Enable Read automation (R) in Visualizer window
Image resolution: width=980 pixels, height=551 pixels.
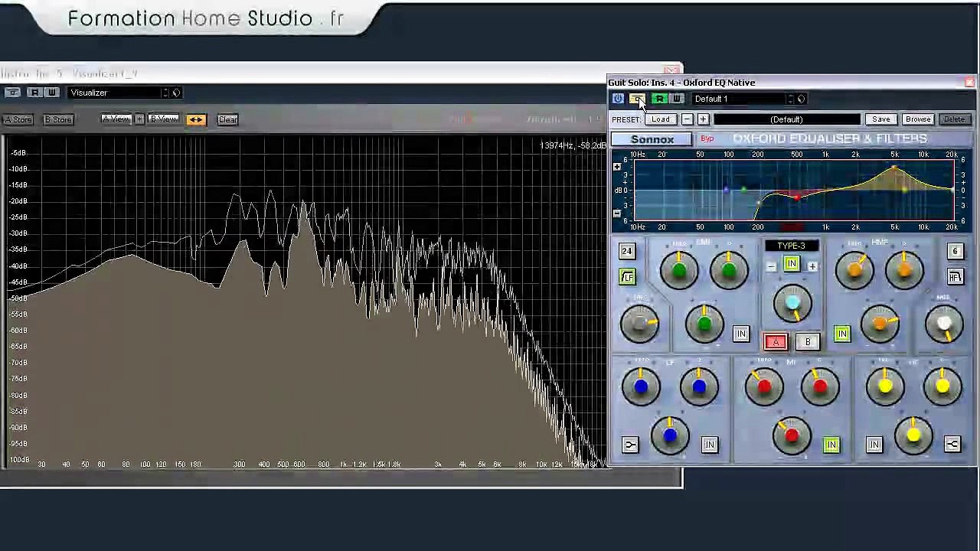(34, 93)
